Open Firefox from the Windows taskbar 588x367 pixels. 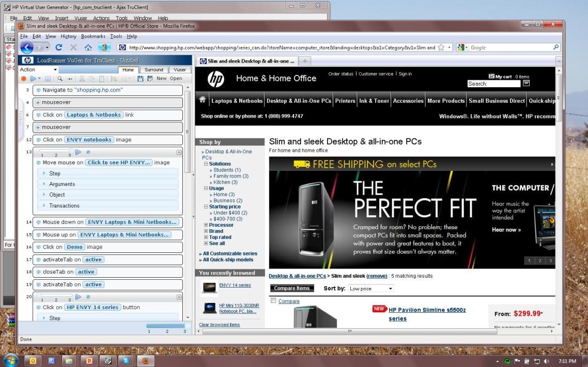(x=146, y=361)
